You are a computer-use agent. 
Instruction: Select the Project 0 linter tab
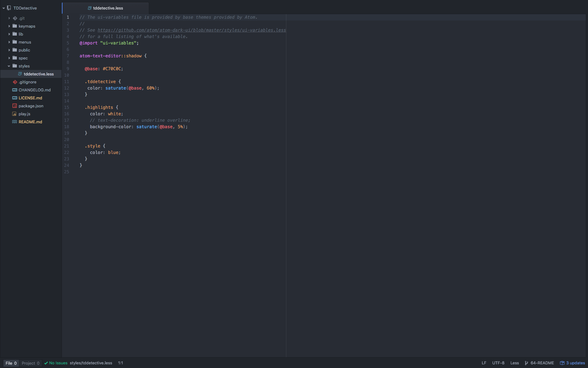[30, 363]
